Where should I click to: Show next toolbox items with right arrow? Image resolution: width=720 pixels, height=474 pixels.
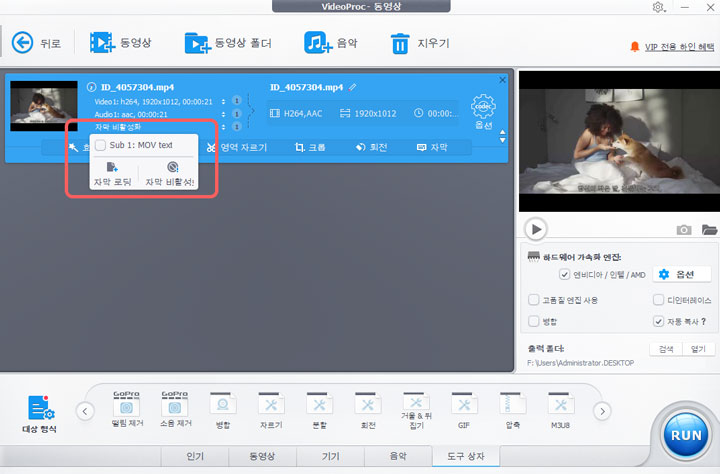click(602, 411)
